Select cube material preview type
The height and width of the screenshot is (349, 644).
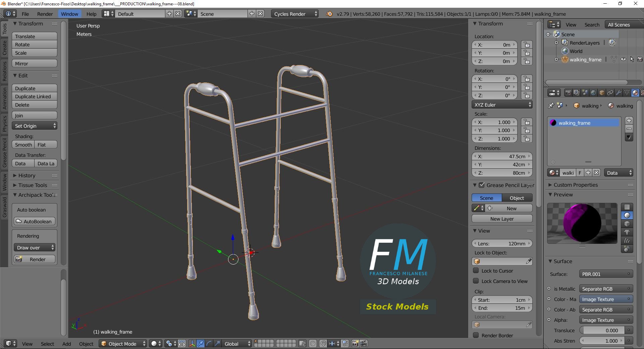(x=627, y=224)
